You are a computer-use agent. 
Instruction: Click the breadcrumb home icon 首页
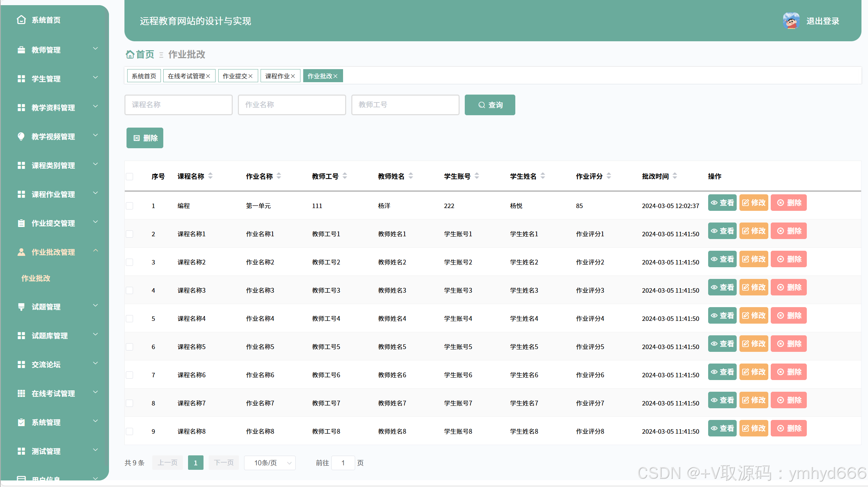(130, 54)
